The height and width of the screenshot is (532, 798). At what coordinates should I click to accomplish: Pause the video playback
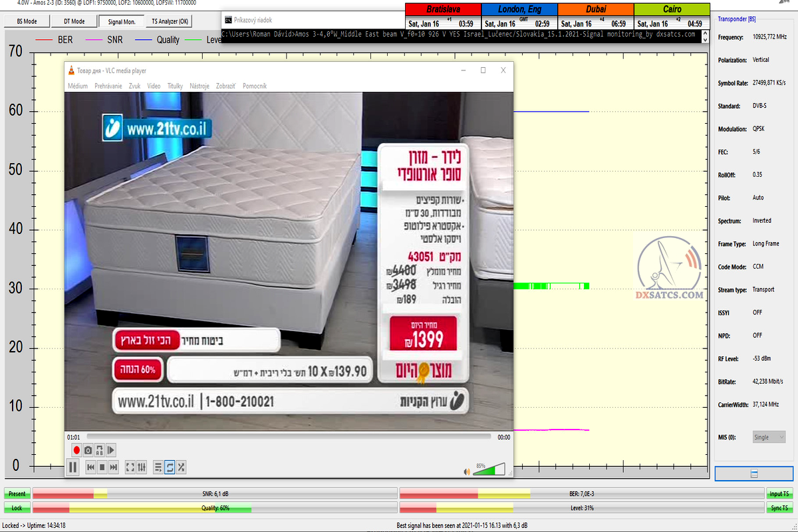(x=73, y=467)
